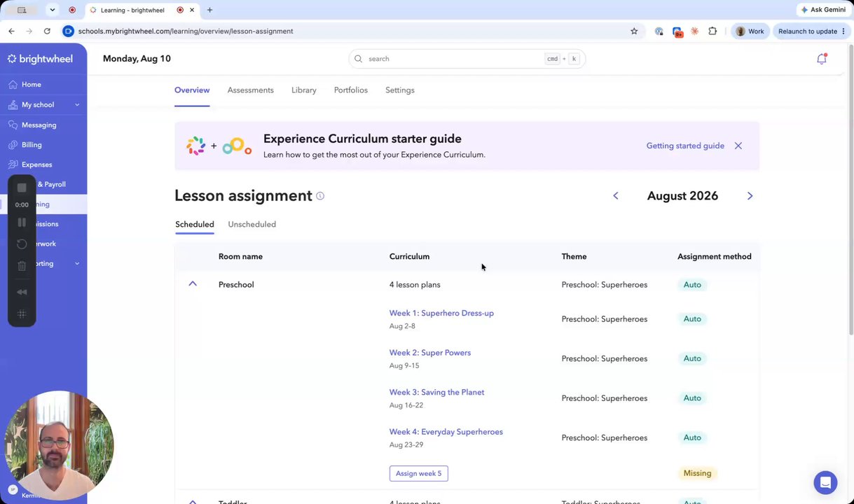This screenshot has width=854, height=504.
Task: Click the Curriculum column header
Action: click(x=409, y=257)
